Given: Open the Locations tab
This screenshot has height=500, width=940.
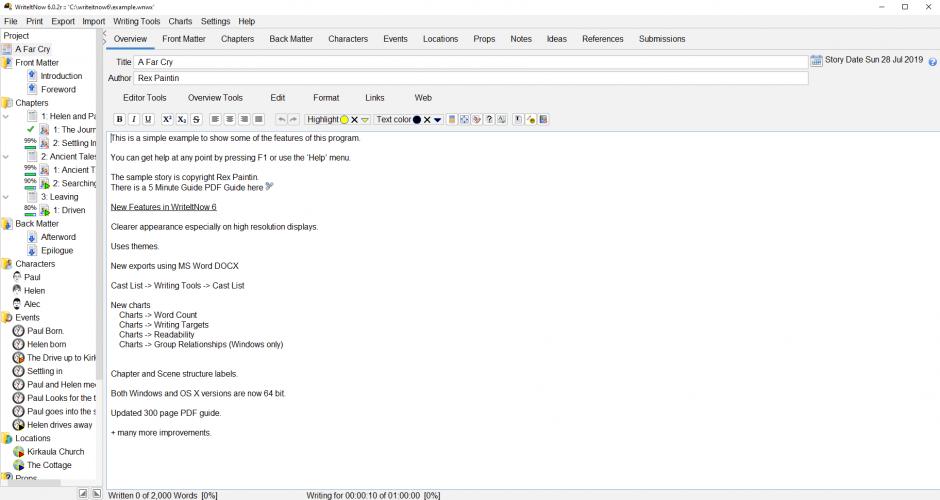Looking at the screenshot, I should coord(440,39).
